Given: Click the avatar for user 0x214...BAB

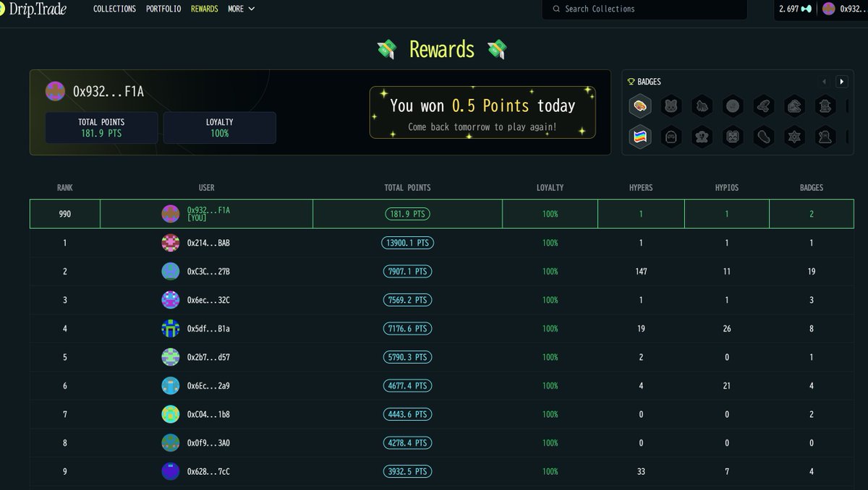Looking at the screenshot, I should click(171, 243).
